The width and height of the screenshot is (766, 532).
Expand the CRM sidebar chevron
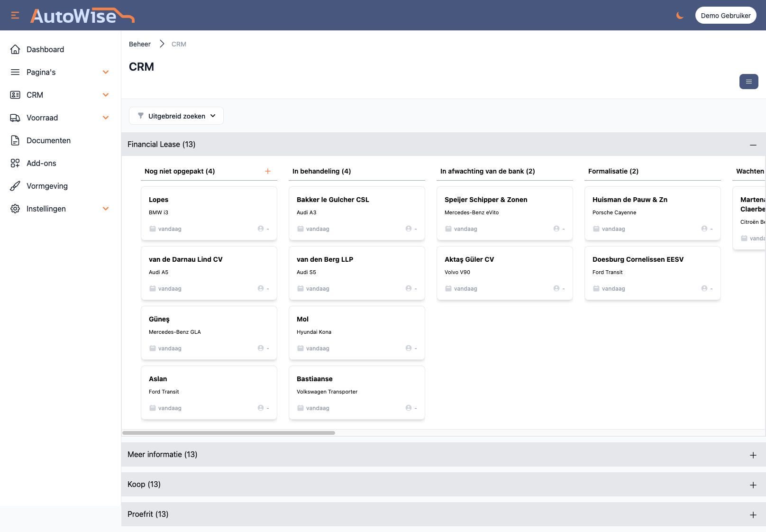(106, 95)
